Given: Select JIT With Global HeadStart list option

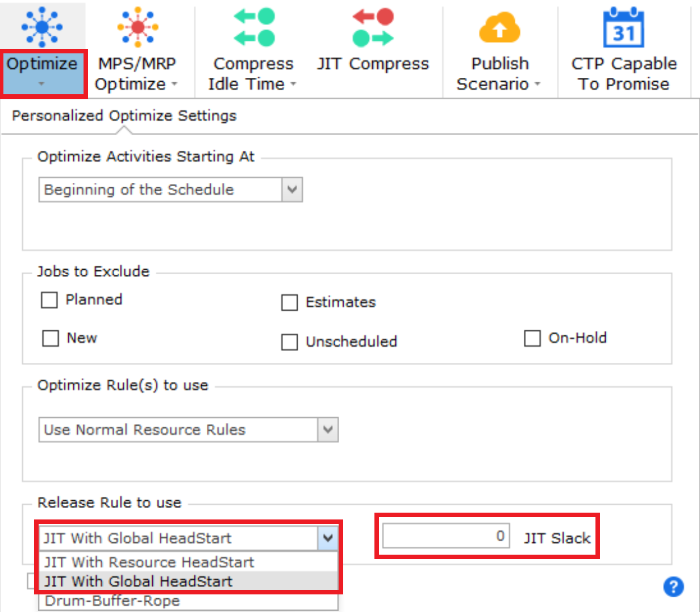Looking at the screenshot, I should [x=188, y=581].
